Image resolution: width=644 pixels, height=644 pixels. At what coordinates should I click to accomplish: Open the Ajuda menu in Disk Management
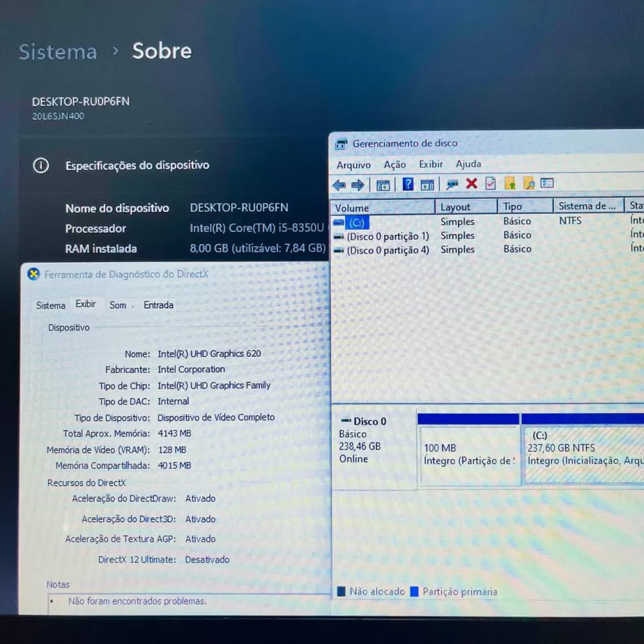tap(468, 164)
